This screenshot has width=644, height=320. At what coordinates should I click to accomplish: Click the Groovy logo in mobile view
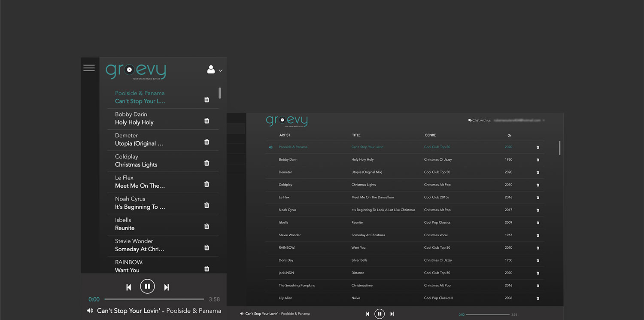pyautogui.click(x=136, y=71)
